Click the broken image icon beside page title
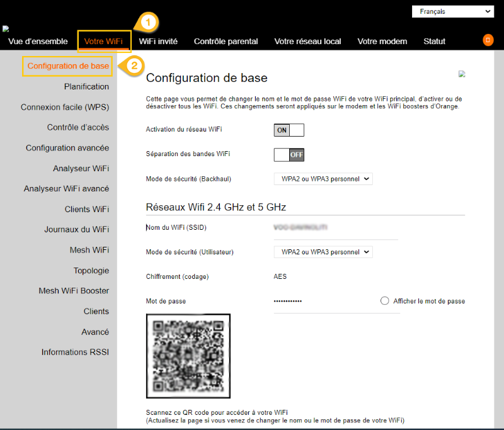The width and height of the screenshot is (504, 430). pos(462,74)
